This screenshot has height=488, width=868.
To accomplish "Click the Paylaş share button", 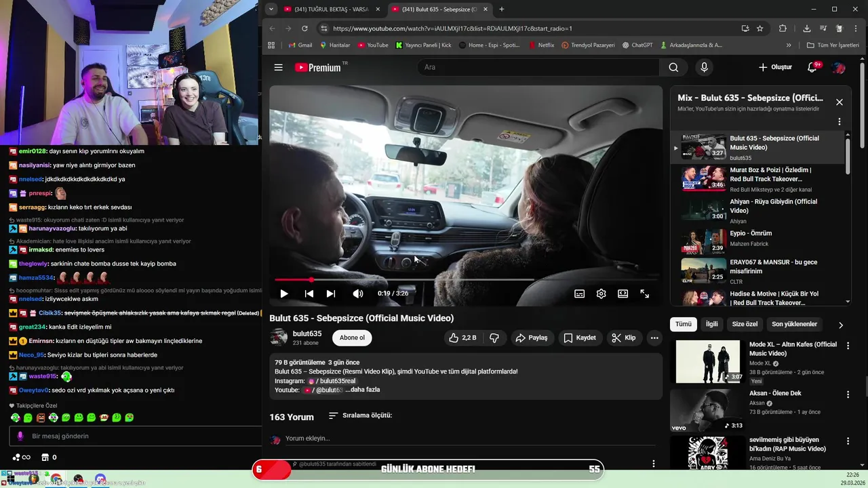I will [x=531, y=338].
